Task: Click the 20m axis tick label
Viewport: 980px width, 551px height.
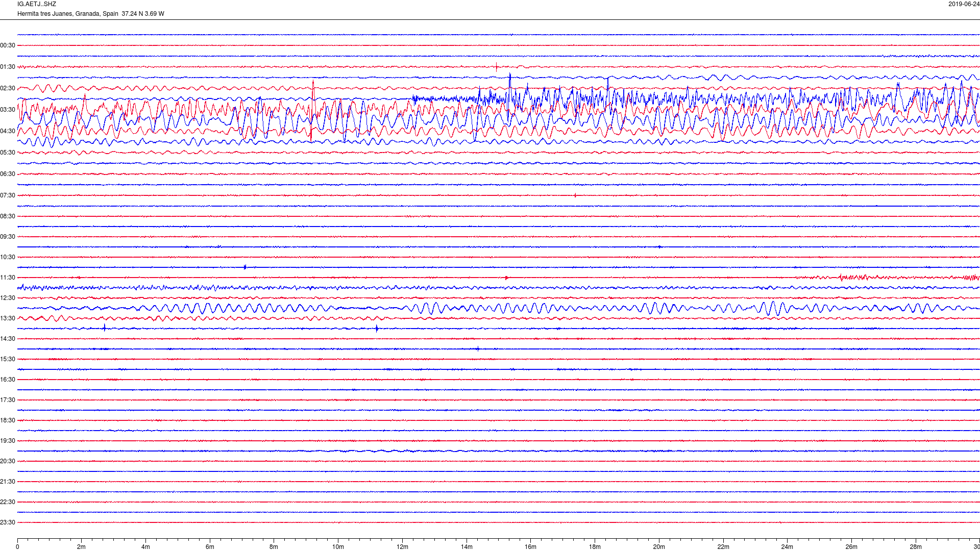Action: pos(659,547)
